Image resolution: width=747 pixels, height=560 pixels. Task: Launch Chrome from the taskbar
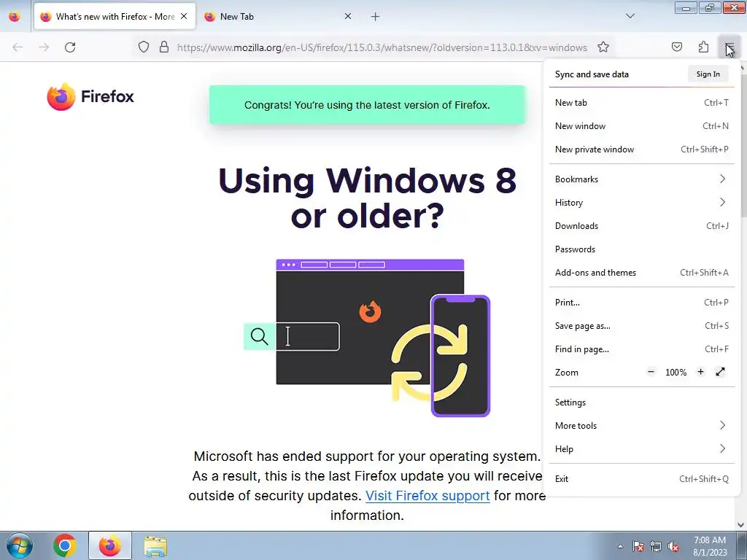coord(65,545)
